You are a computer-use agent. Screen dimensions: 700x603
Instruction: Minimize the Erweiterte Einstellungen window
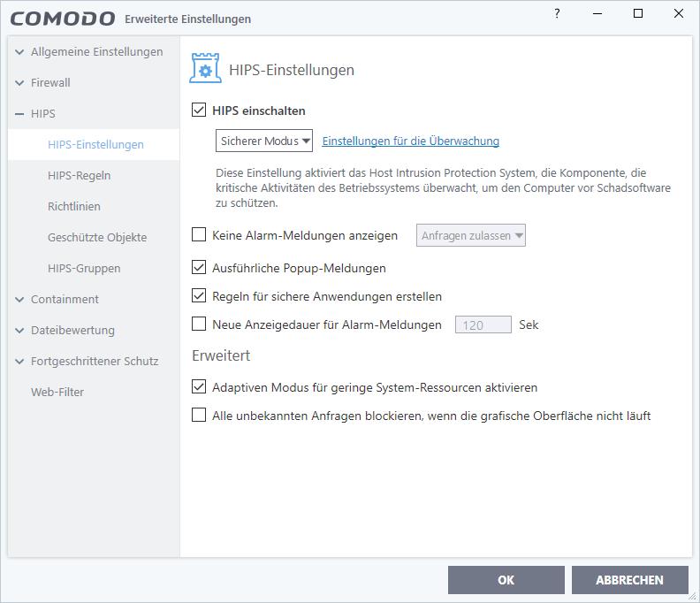(597, 13)
